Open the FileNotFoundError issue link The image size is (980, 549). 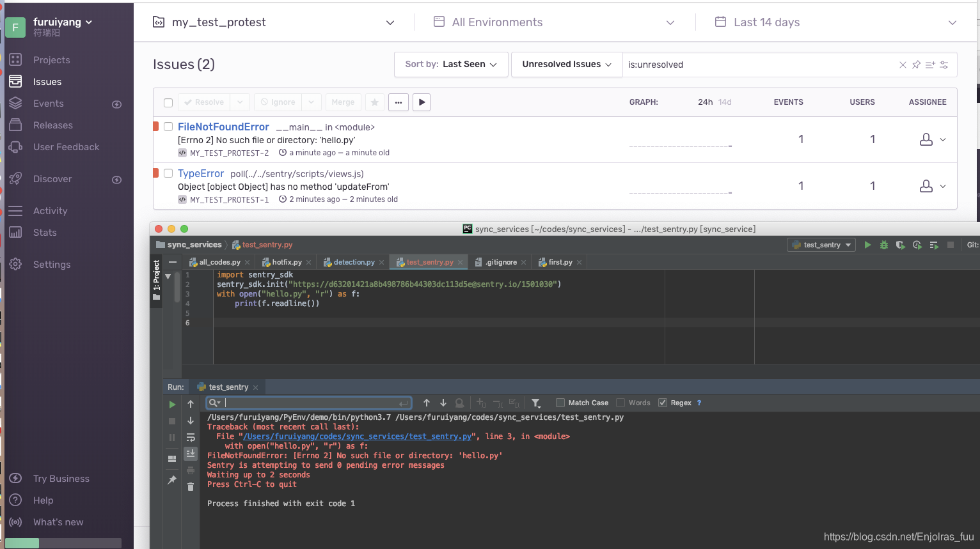223,127
